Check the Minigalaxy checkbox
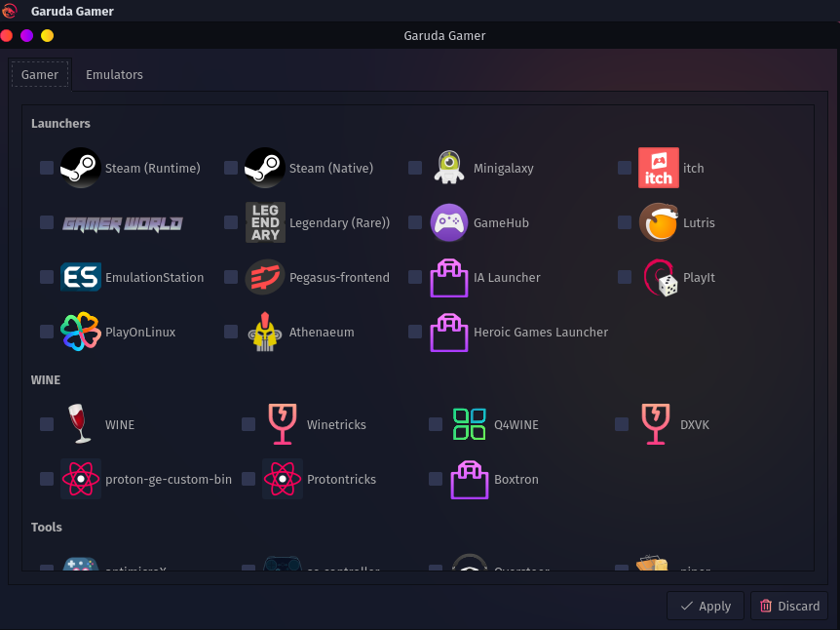The width and height of the screenshot is (840, 630). [x=415, y=168]
